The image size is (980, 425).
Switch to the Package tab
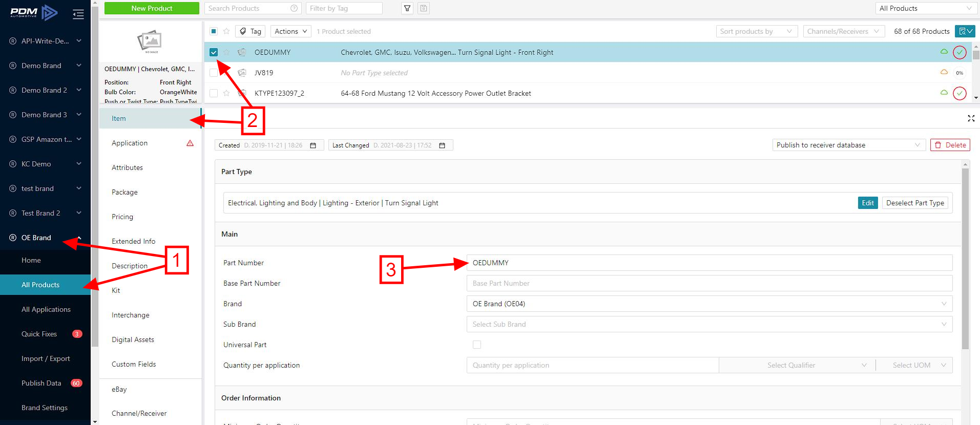point(150,192)
